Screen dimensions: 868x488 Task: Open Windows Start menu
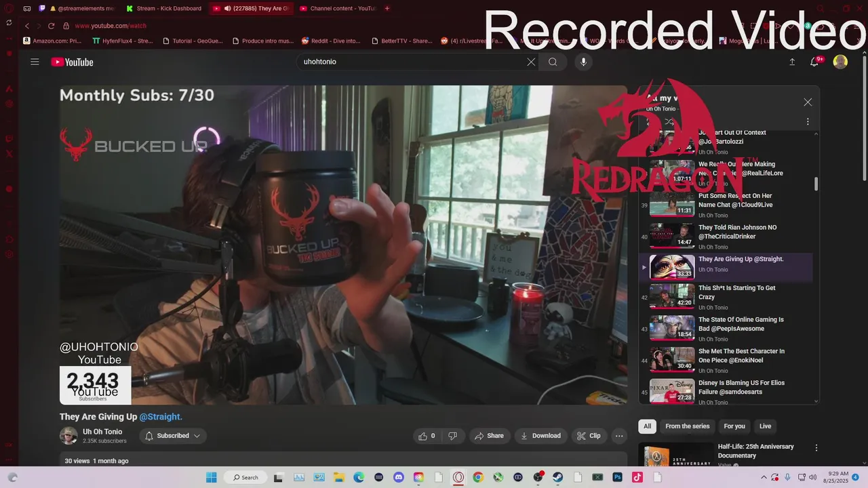[211, 477]
